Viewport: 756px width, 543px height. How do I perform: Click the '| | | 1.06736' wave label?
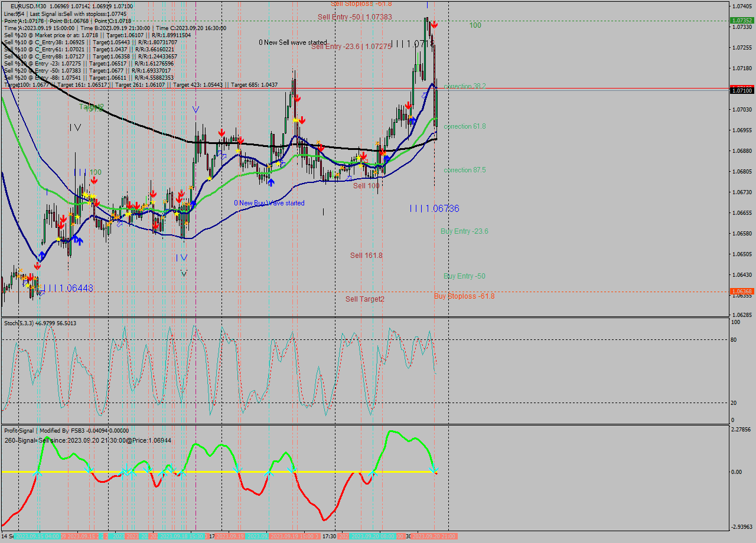click(x=434, y=208)
